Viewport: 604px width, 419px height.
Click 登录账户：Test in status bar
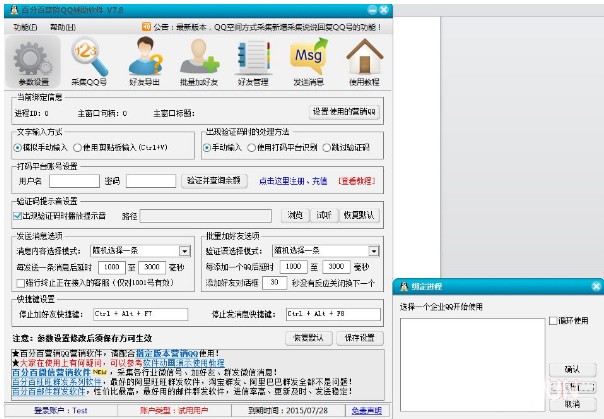click(x=61, y=411)
